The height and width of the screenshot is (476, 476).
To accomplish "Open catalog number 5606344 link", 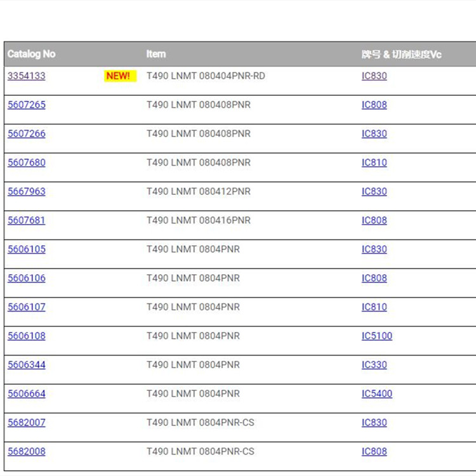I will pos(27,365).
